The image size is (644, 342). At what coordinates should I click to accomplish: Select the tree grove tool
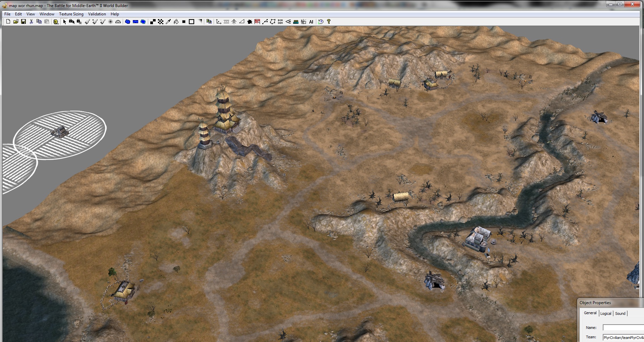pyautogui.click(x=234, y=21)
